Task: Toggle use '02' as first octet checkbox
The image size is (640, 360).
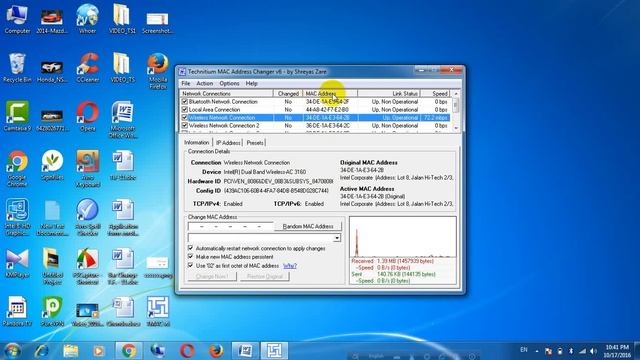Action: 191,265
